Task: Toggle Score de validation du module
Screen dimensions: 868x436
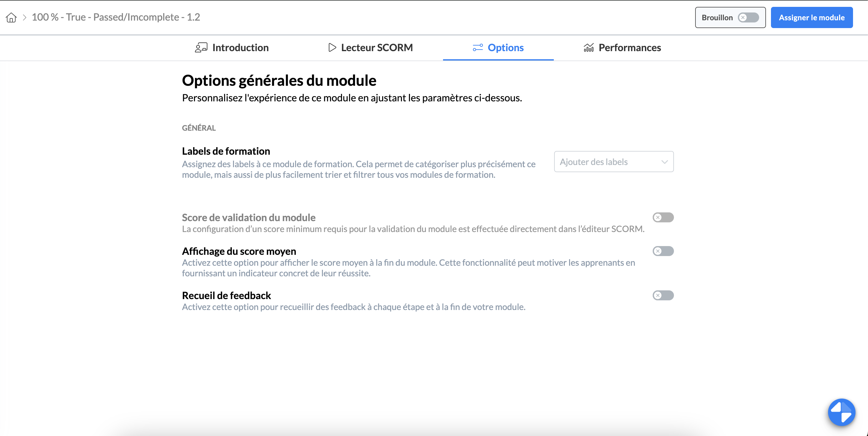Action: [x=663, y=217]
